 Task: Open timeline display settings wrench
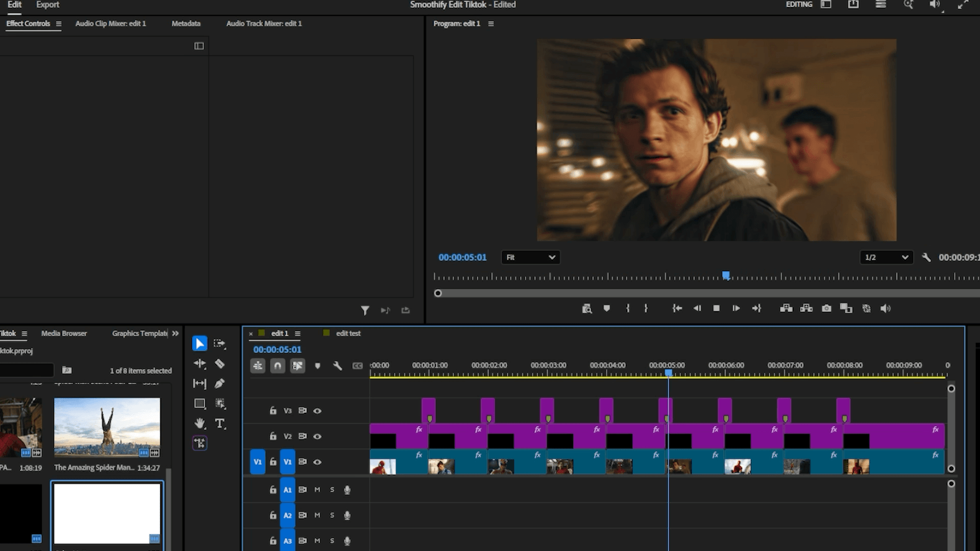coord(337,366)
